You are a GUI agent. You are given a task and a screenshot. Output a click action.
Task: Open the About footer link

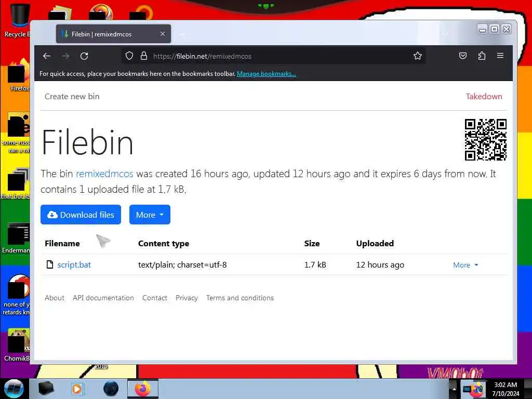point(55,298)
